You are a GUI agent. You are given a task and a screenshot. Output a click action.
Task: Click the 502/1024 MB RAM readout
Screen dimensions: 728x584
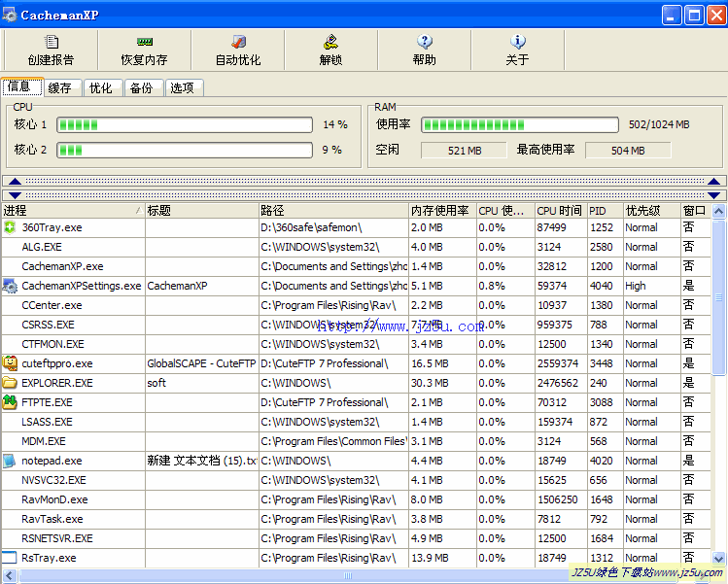(x=659, y=124)
